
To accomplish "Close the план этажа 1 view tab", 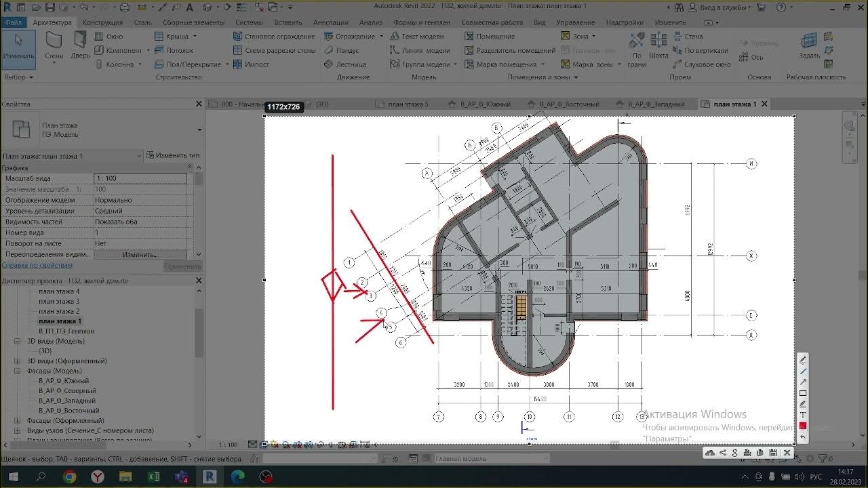I will (x=764, y=104).
